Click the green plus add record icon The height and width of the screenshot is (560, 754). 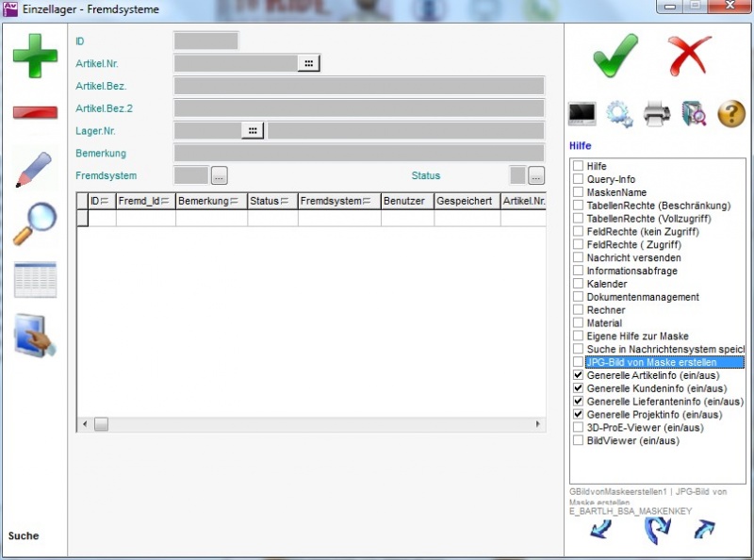pos(35,56)
